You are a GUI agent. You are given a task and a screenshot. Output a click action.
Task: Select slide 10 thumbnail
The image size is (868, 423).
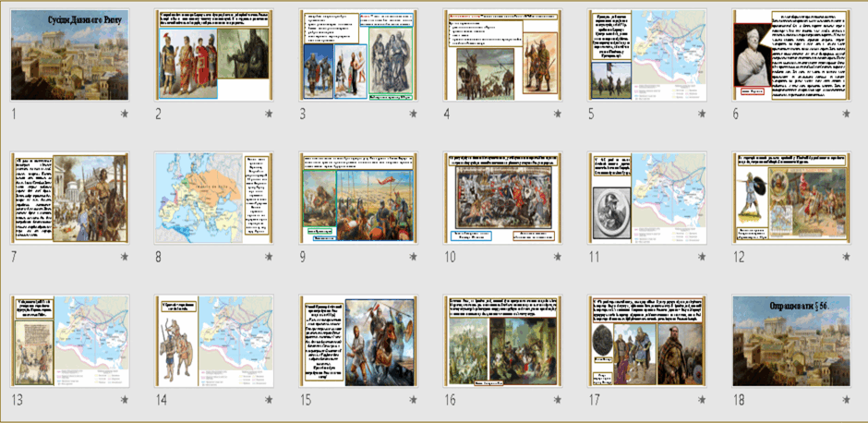pyautogui.click(x=502, y=198)
